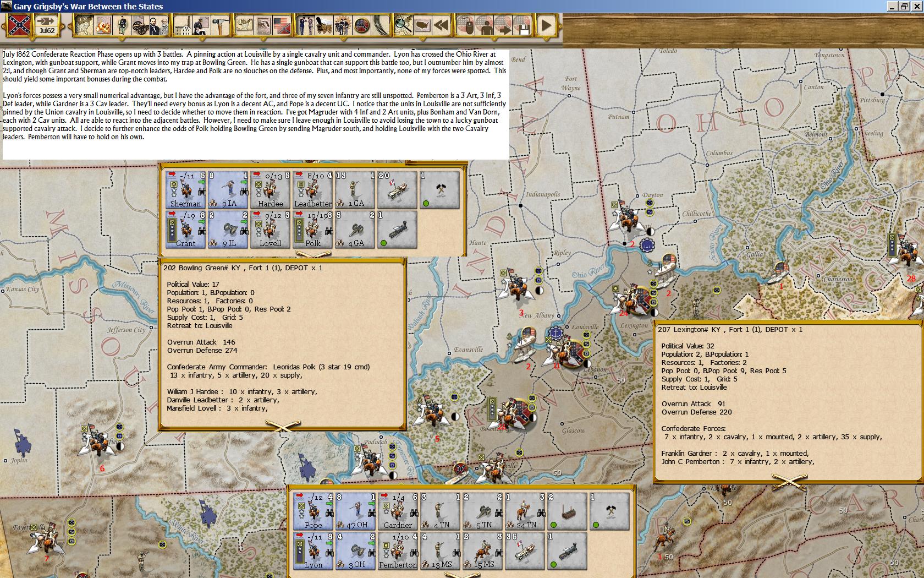Click the person silhouette toolbar icon
The image size is (924, 578).
(x=485, y=25)
